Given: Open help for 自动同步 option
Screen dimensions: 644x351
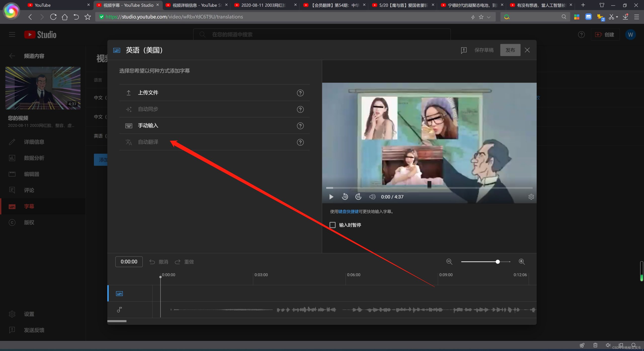Looking at the screenshot, I should point(300,109).
